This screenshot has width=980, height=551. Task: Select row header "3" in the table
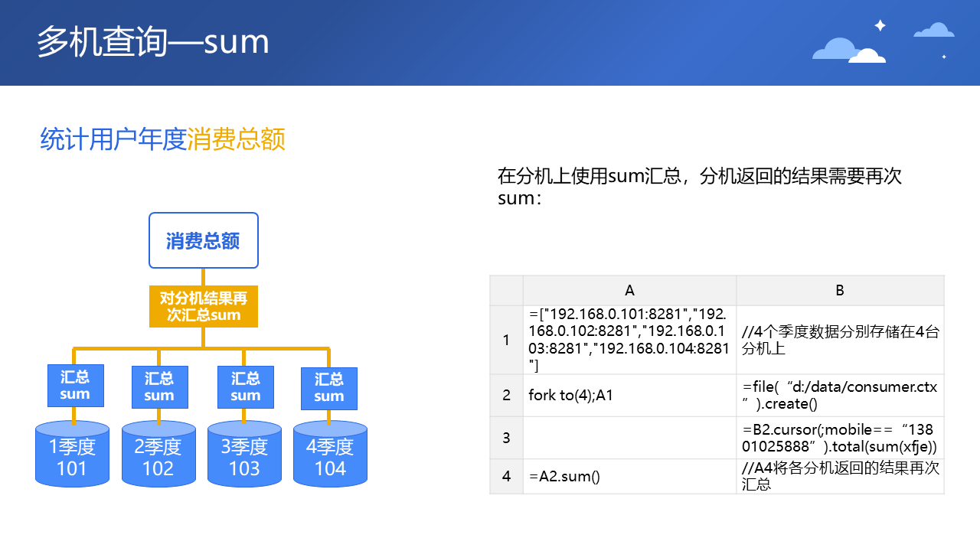pyautogui.click(x=506, y=438)
